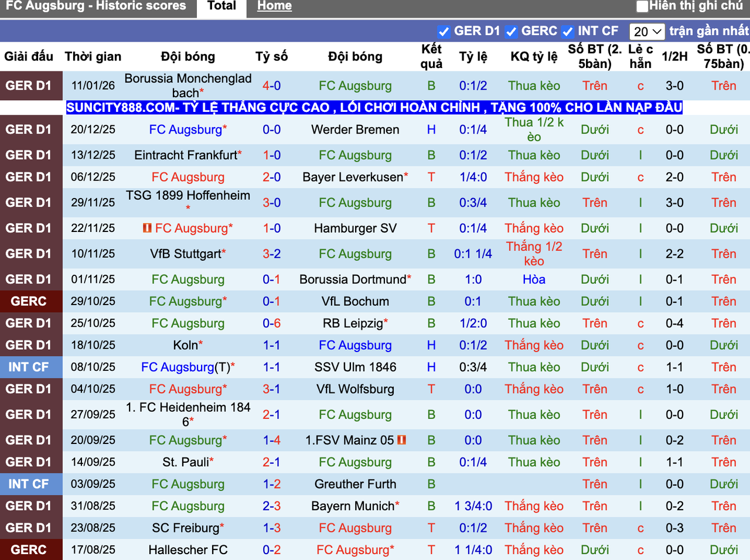Image resolution: width=750 pixels, height=560 pixels.
Task: Select INT CF label on the 03/09/25 row
Action: 29,484
